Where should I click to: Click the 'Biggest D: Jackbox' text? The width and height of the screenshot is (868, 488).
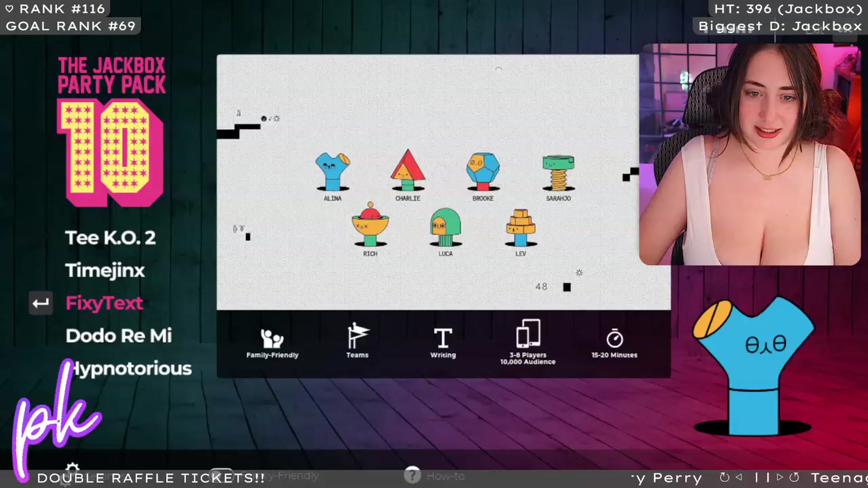click(x=780, y=26)
